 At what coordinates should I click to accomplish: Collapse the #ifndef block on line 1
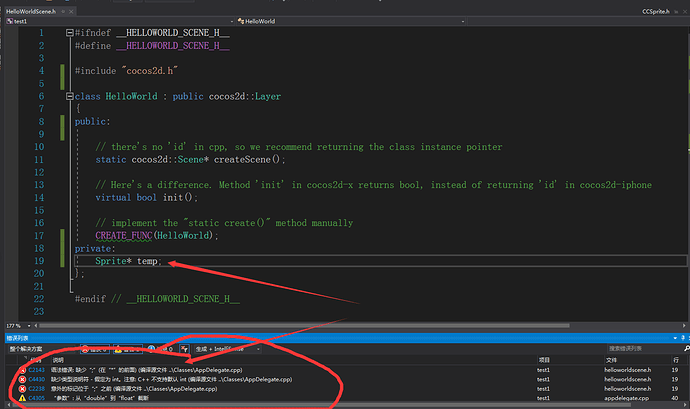pos(70,33)
